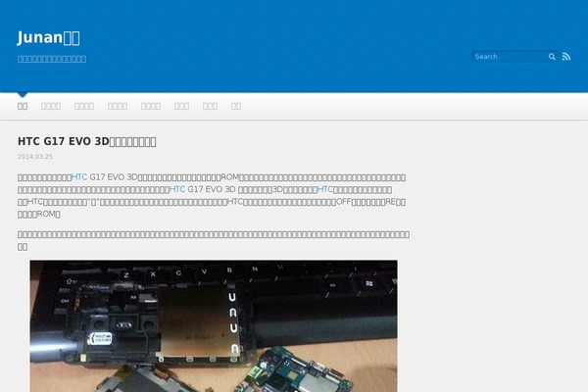Open the disassembled phone photo
Viewport: 588px width, 392px height.
point(214,326)
